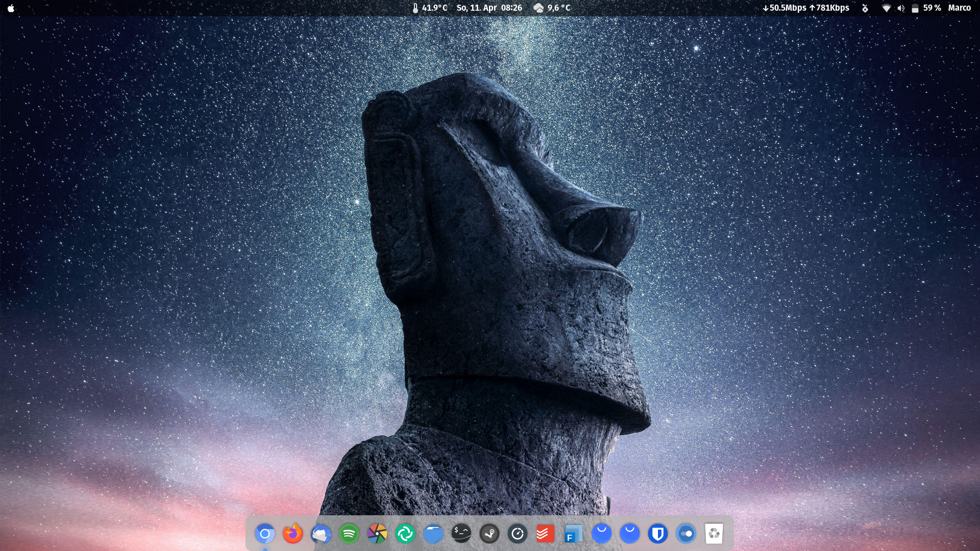Open Thunderbird mail client
Viewport: 980px width, 551px height.
pos(321,534)
